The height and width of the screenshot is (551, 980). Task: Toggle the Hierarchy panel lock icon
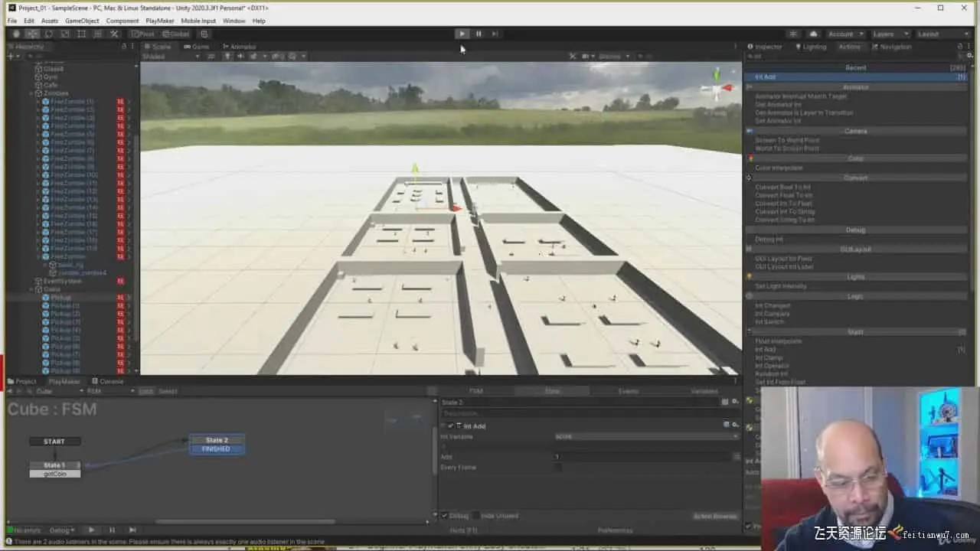(x=123, y=47)
